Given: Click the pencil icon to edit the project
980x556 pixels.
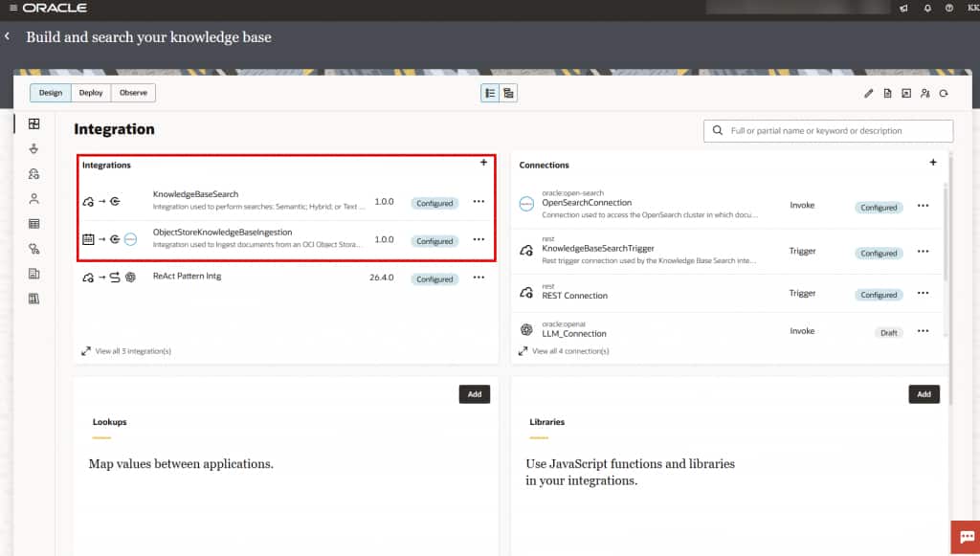Looking at the screenshot, I should click(x=868, y=93).
